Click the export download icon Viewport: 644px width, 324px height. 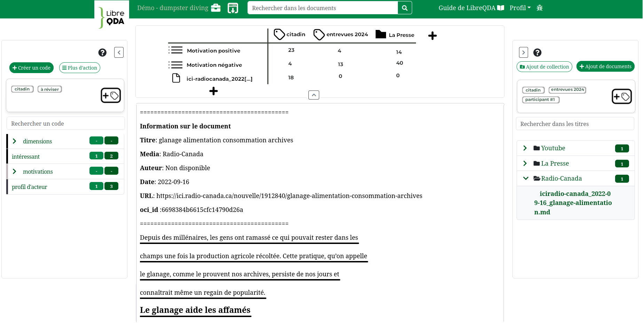pyautogui.click(x=233, y=8)
